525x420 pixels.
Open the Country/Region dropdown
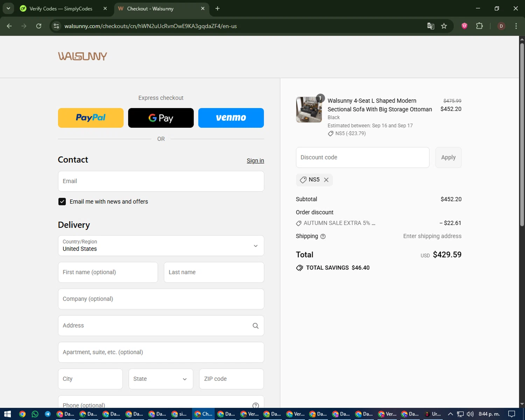click(x=161, y=246)
